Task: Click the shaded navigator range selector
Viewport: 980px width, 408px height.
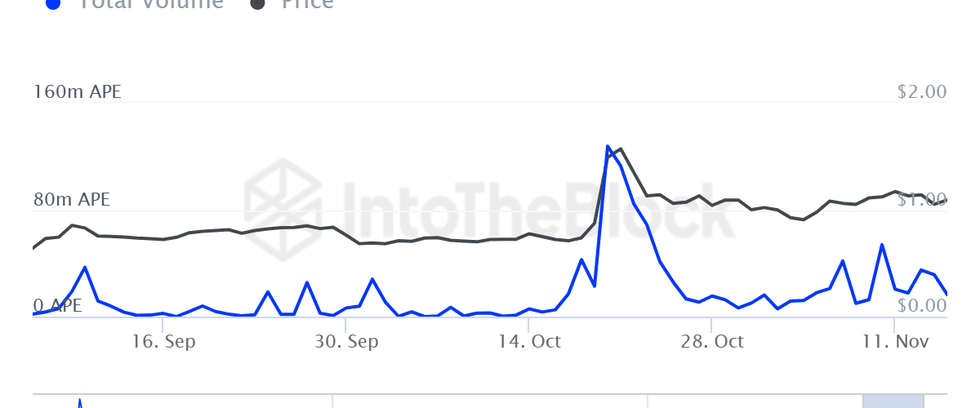Action: point(893,401)
